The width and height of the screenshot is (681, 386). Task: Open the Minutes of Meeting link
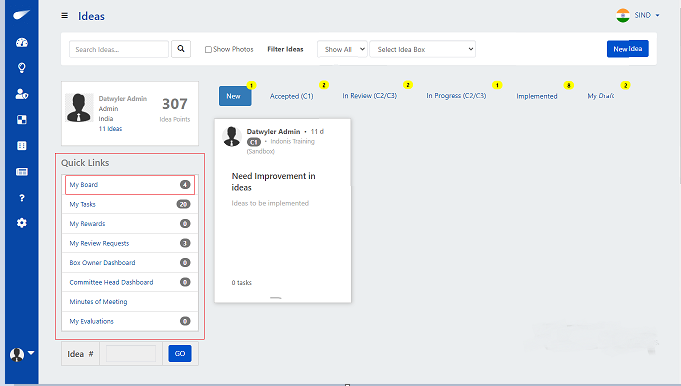[130, 302]
